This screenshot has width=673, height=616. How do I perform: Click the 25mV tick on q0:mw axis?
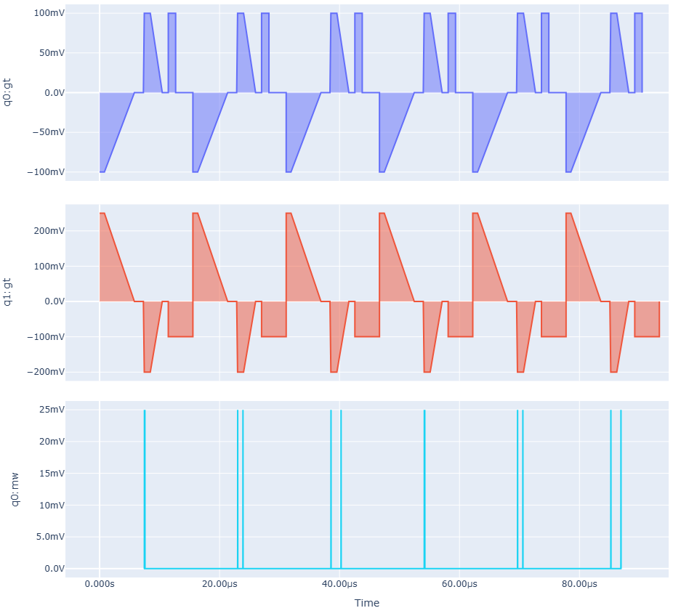pos(45,410)
